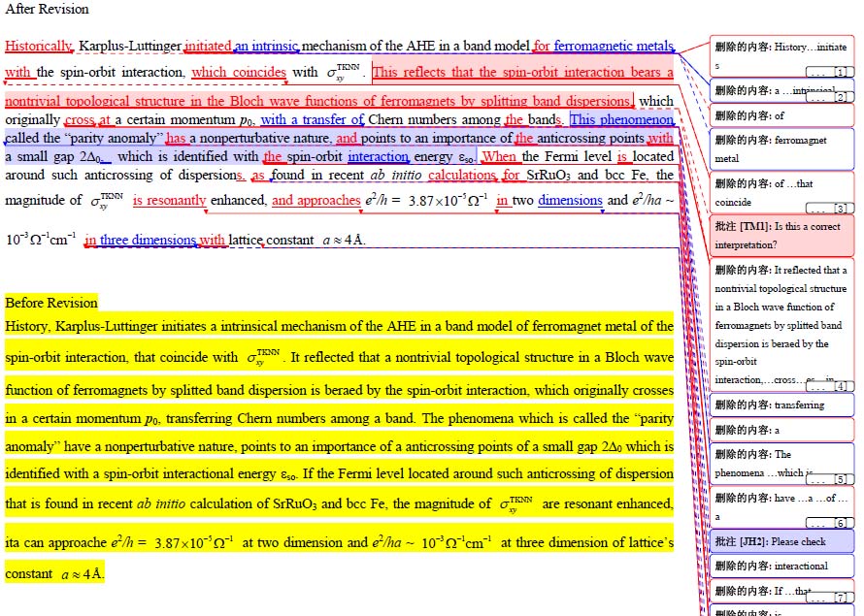Screen dimensions: 864x616
Task: Click the deletion balloon containing only 'a'
Action: (x=781, y=430)
